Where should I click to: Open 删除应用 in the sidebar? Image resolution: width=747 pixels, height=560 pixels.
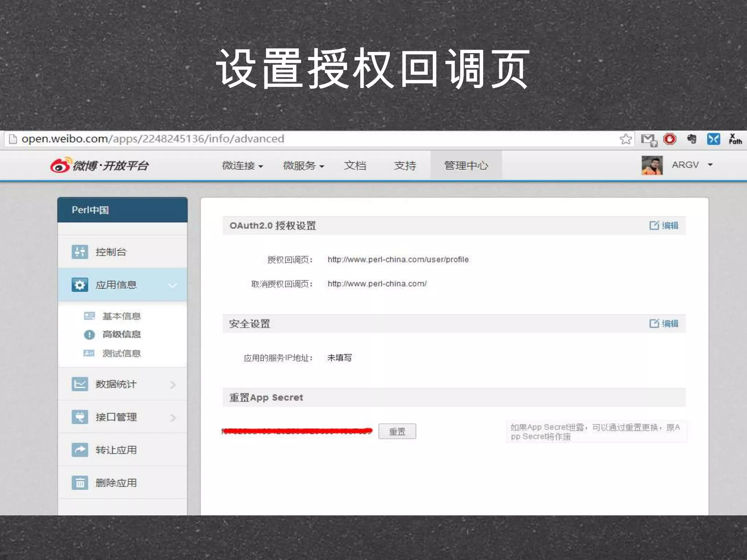click(123, 483)
